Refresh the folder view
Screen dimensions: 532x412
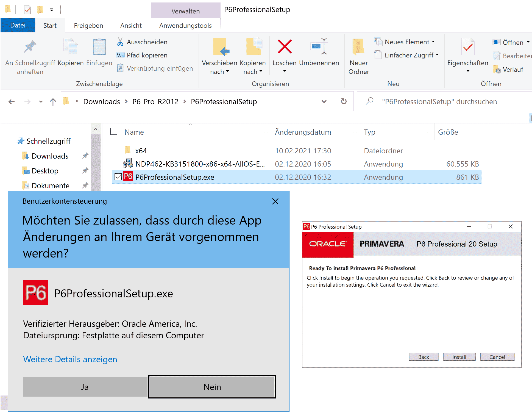coord(344,101)
